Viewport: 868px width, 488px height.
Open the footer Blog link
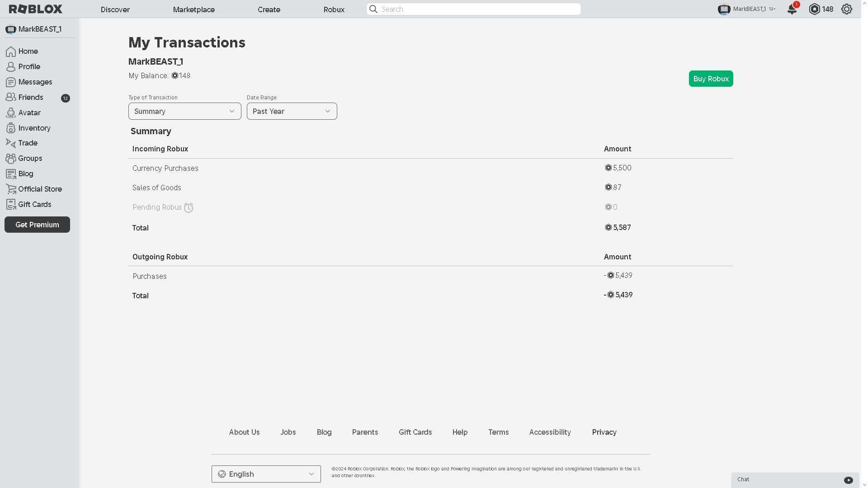tap(324, 432)
